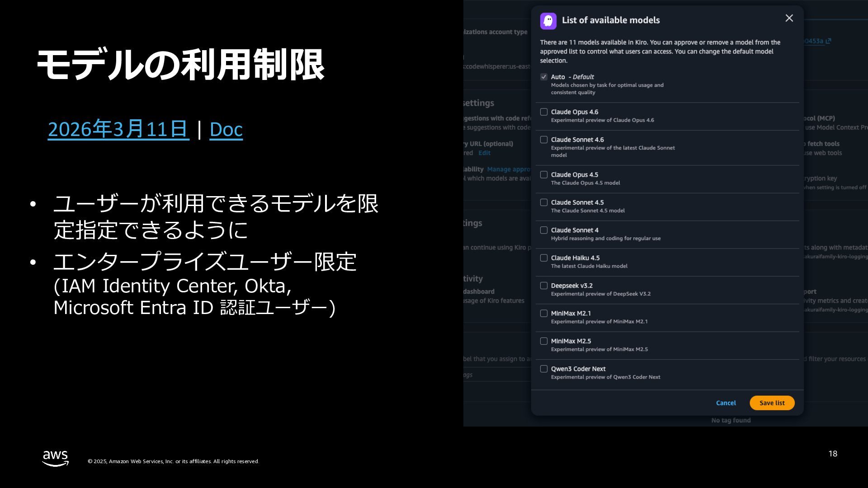Enable Qwen3 Coder Next checkbox
Screen dimensions: 868x488
coord(544,369)
